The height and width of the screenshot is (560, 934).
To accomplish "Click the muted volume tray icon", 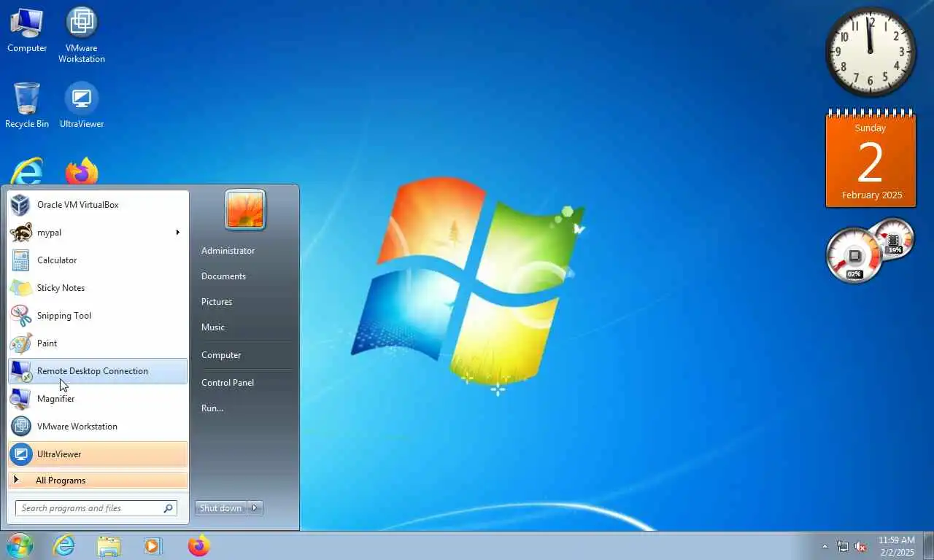I will click(x=860, y=546).
